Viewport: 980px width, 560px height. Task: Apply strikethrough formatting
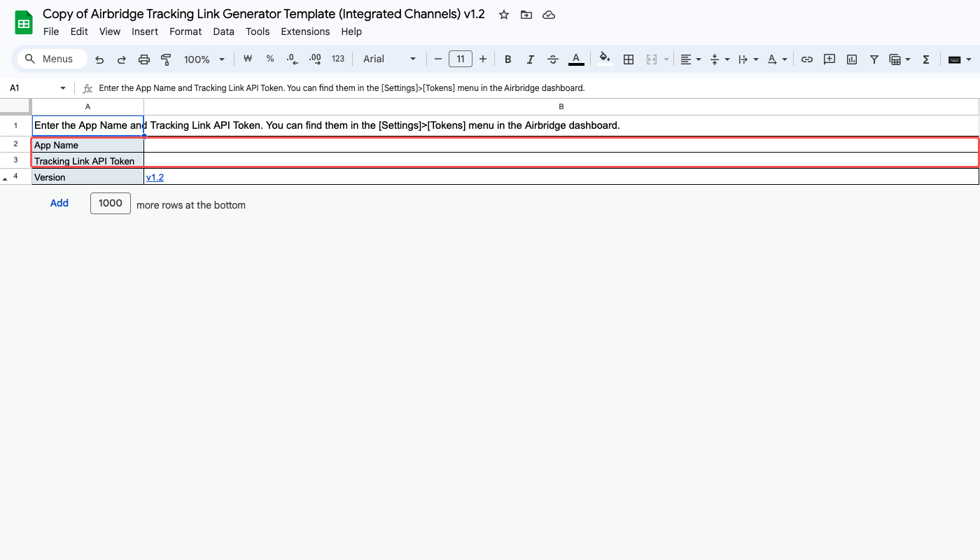click(553, 59)
